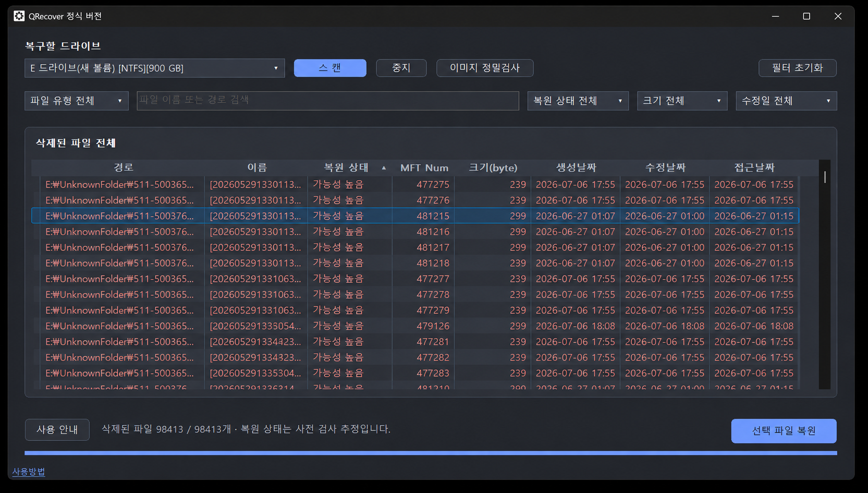Maximize the QRecover window
Image resolution: width=868 pixels, height=493 pixels.
[x=806, y=16]
